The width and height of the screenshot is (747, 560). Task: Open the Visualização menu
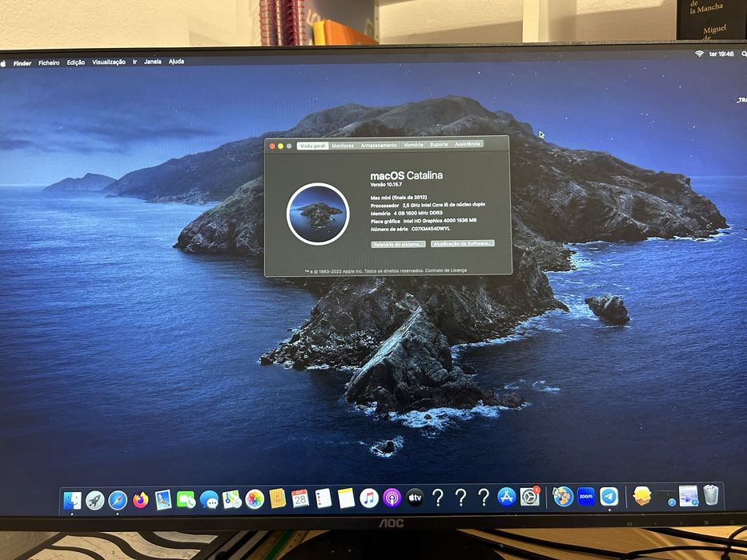click(109, 62)
